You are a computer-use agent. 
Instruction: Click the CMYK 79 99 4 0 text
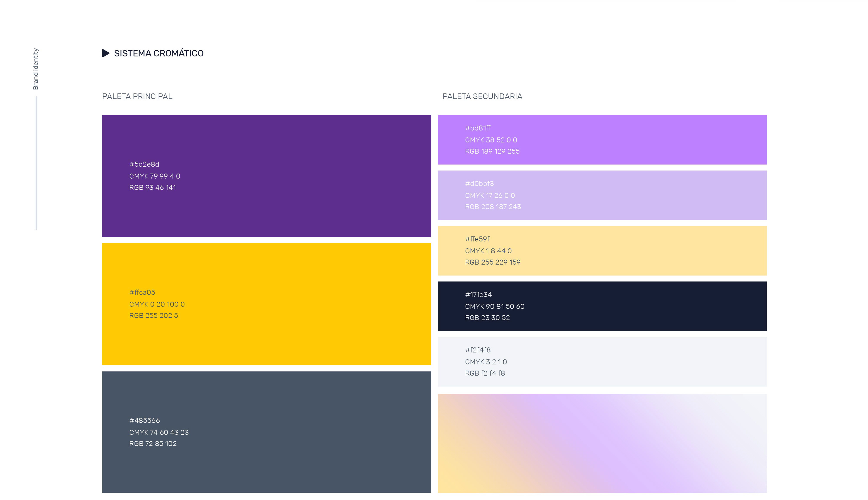(155, 176)
